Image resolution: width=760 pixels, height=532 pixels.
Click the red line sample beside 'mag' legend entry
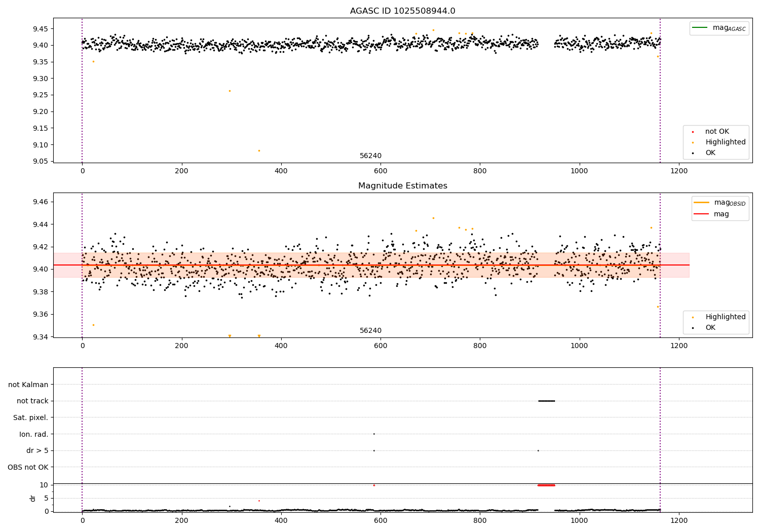coord(702,214)
